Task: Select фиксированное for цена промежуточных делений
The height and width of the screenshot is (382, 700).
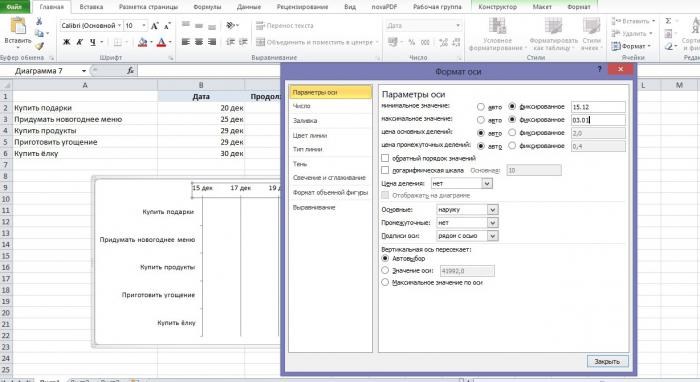Action: (512, 145)
